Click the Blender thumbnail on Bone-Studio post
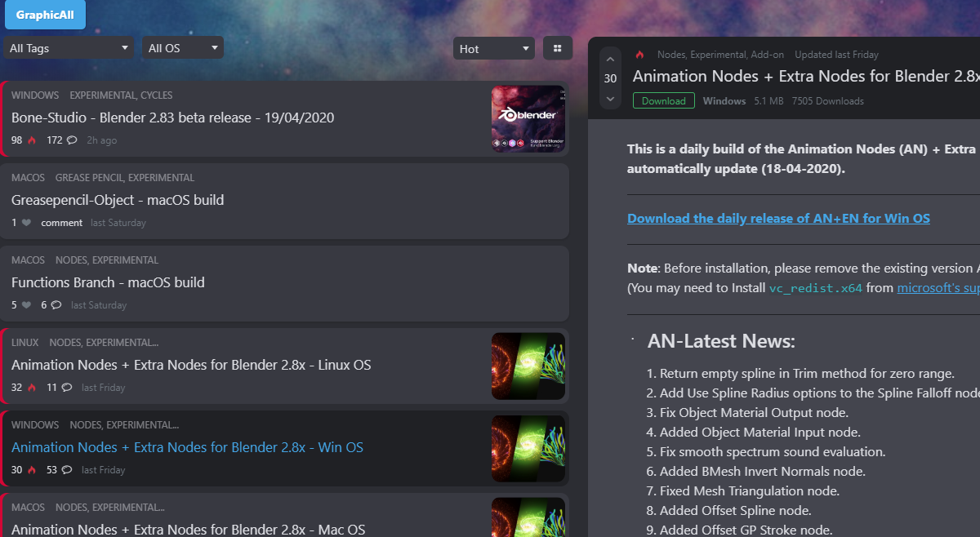The height and width of the screenshot is (537, 980). click(528, 119)
